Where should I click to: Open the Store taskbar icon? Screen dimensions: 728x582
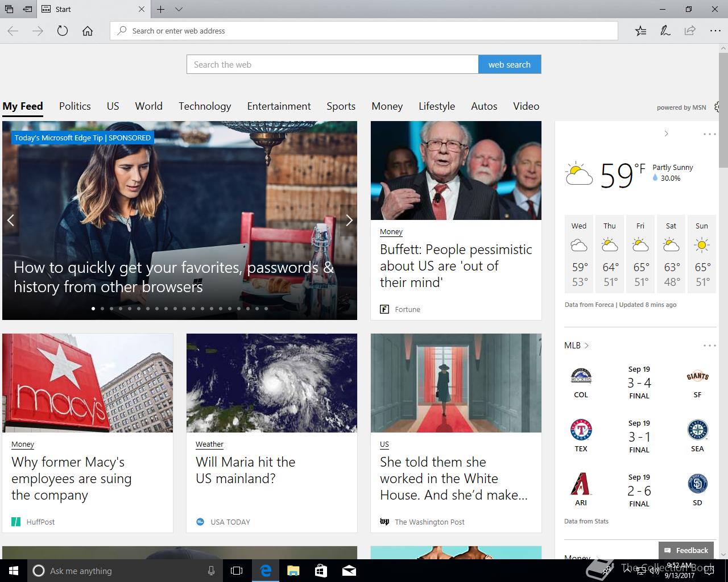tap(321, 571)
